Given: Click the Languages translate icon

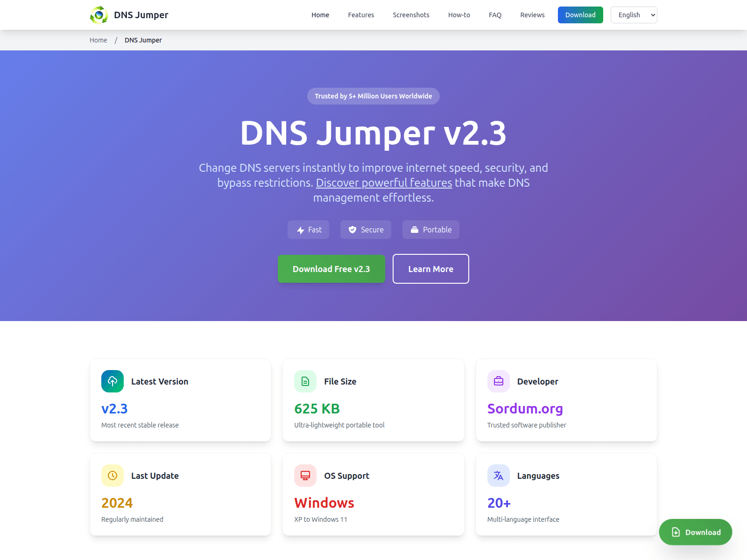Looking at the screenshot, I should (x=499, y=476).
